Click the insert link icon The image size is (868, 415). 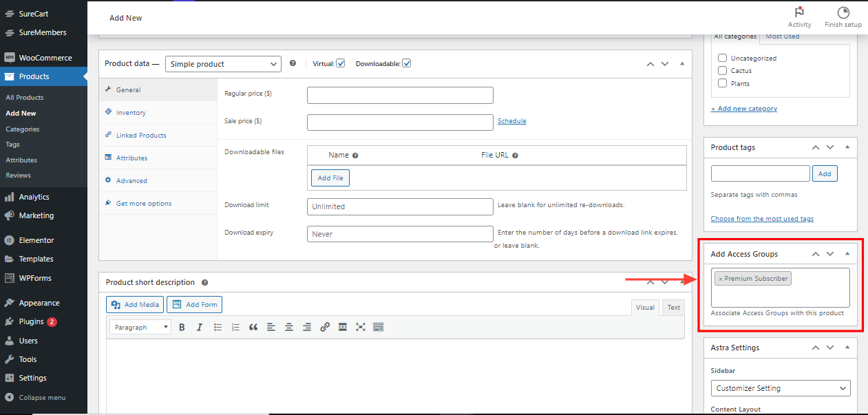tap(325, 328)
